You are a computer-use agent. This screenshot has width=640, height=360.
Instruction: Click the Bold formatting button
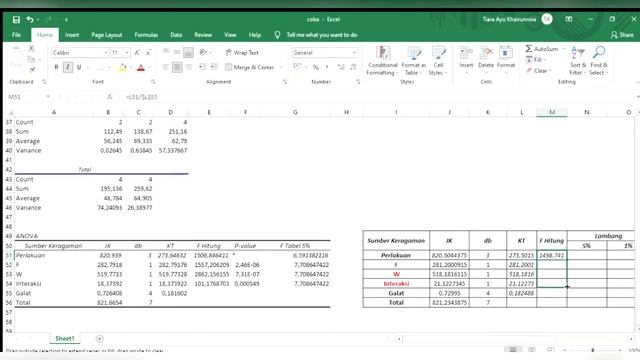click(x=57, y=67)
